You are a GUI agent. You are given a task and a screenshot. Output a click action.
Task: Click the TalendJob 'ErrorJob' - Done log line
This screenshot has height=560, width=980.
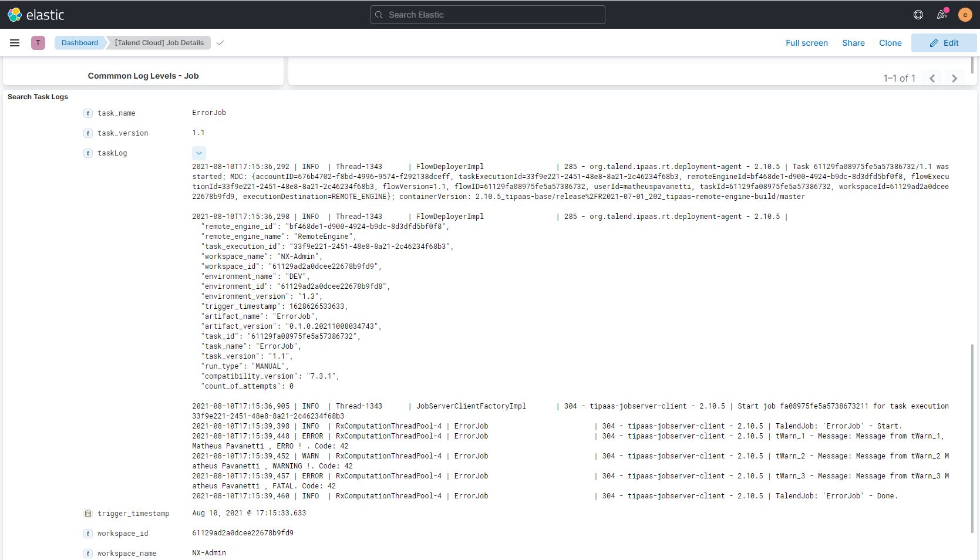545,496
